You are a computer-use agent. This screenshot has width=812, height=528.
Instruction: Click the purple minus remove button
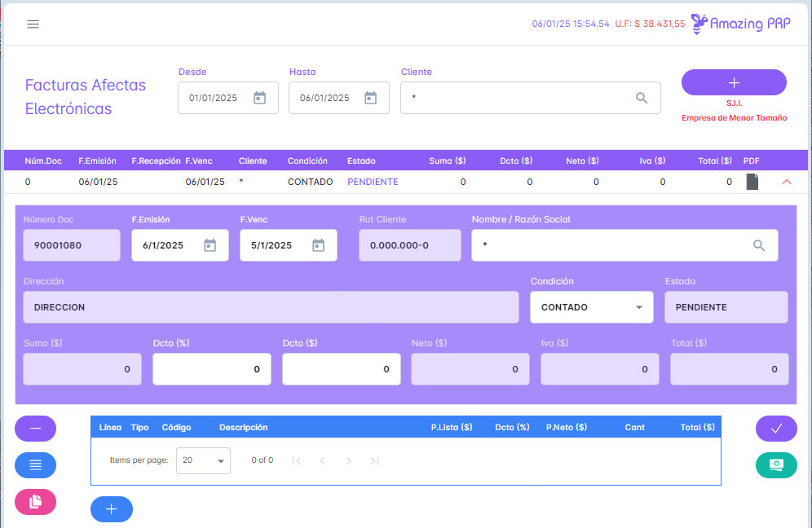[x=35, y=429]
